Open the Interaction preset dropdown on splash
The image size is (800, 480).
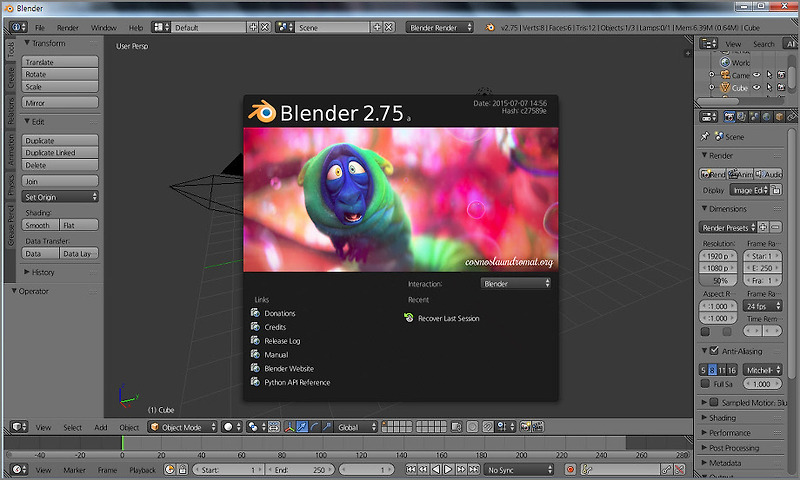pyautogui.click(x=515, y=283)
